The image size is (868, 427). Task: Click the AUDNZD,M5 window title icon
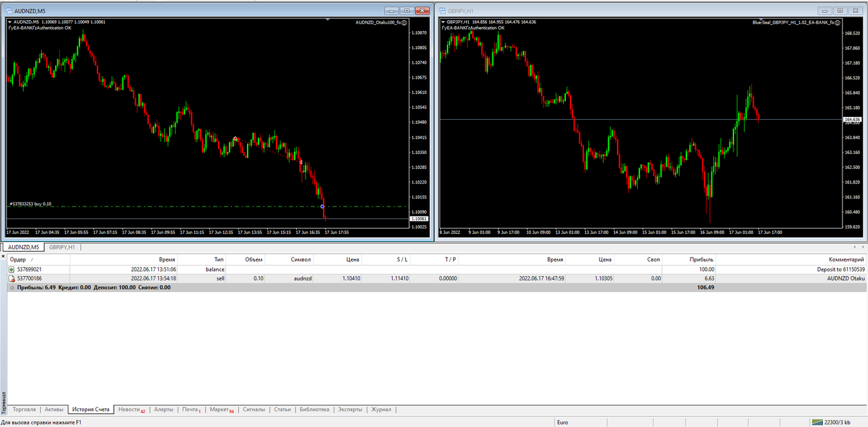click(x=7, y=11)
